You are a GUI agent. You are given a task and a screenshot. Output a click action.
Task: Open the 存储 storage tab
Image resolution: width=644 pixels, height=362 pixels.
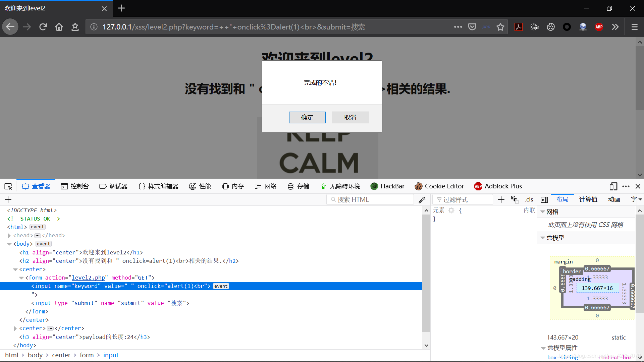[x=299, y=186]
